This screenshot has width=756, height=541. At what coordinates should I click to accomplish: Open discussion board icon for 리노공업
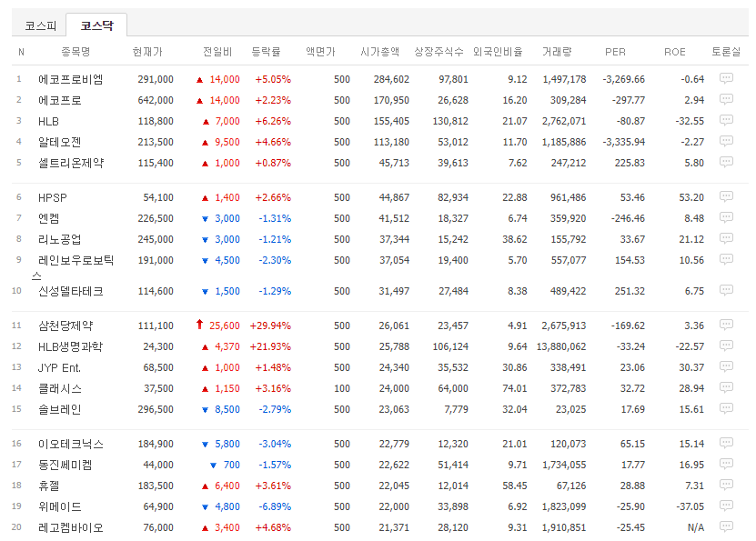(726, 238)
